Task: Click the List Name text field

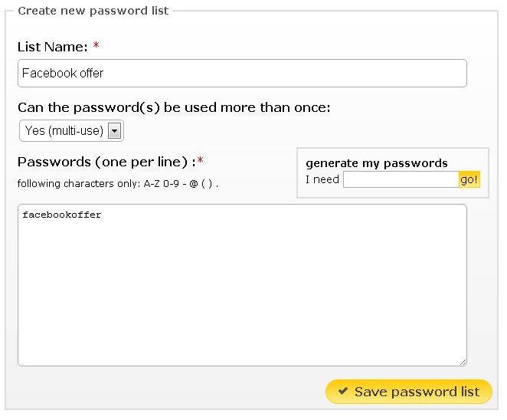Action: (241, 74)
